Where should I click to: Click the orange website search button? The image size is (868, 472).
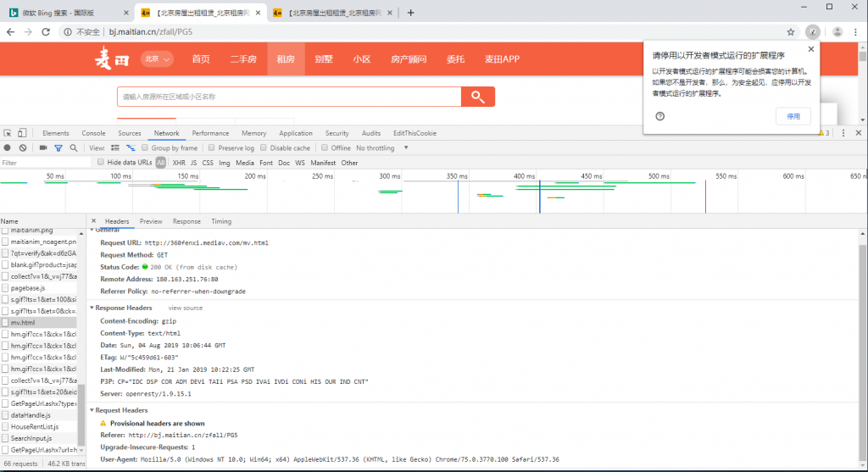tap(478, 97)
